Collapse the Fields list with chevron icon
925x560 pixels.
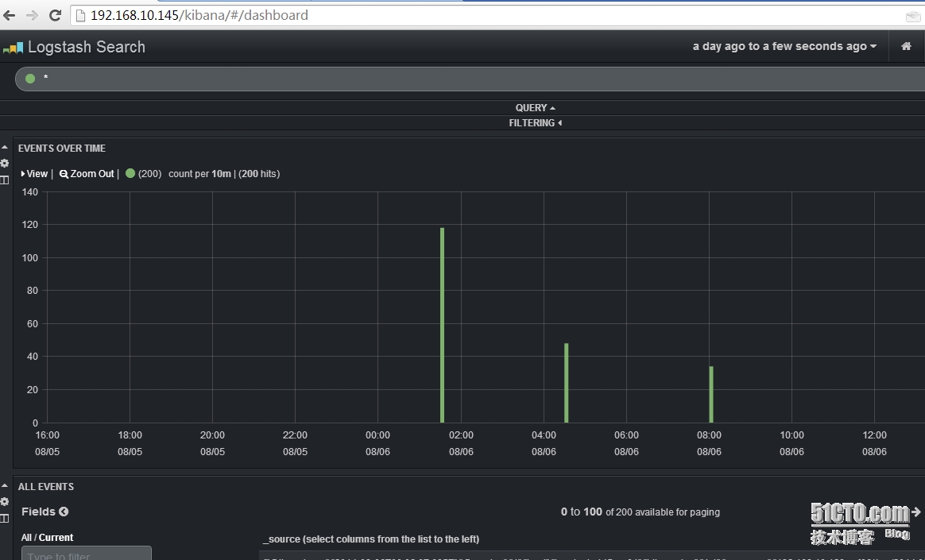pos(64,512)
